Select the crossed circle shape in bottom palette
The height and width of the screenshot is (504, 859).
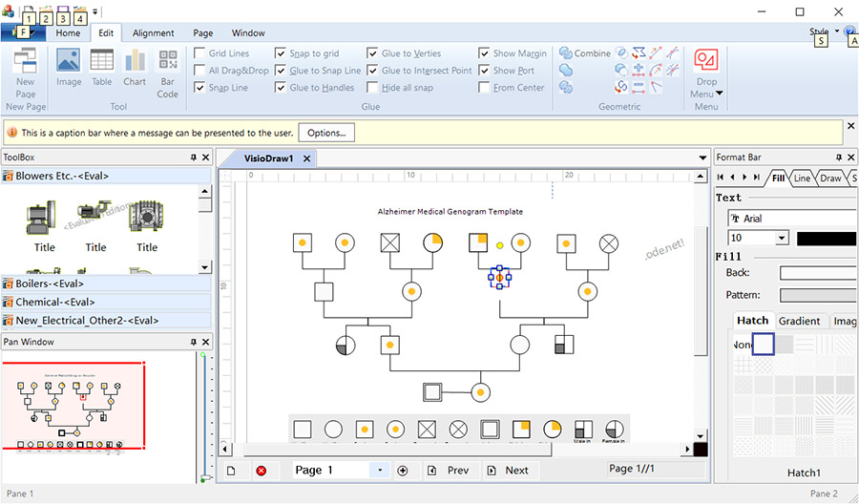458,430
